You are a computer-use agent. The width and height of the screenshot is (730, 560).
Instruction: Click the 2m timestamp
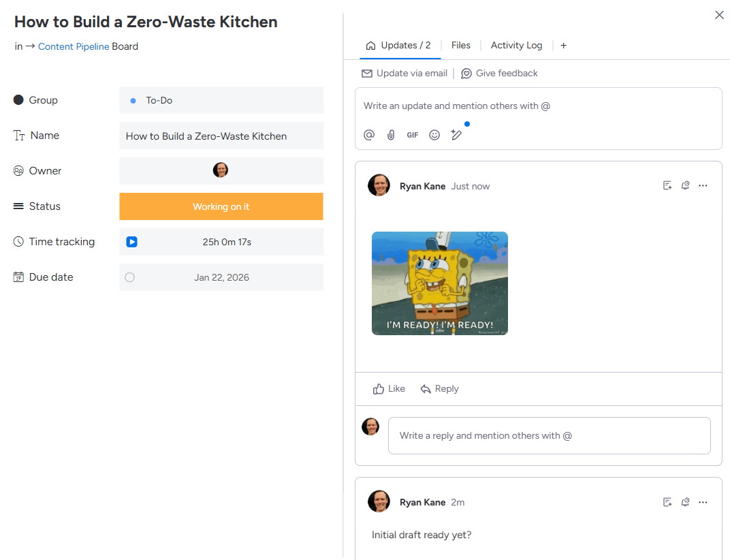(458, 502)
